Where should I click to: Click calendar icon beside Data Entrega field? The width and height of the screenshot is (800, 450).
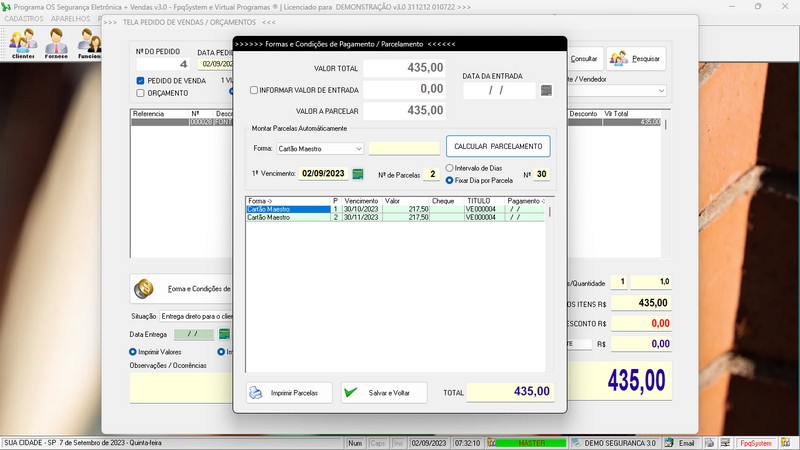[x=225, y=334]
